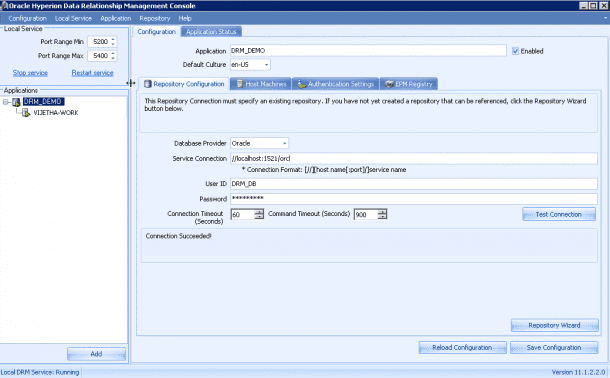This screenshot has width=610, height=378.
Task: Decrease the Connection Timeout value
Action: pyautogui.click(x=259, y=217)
